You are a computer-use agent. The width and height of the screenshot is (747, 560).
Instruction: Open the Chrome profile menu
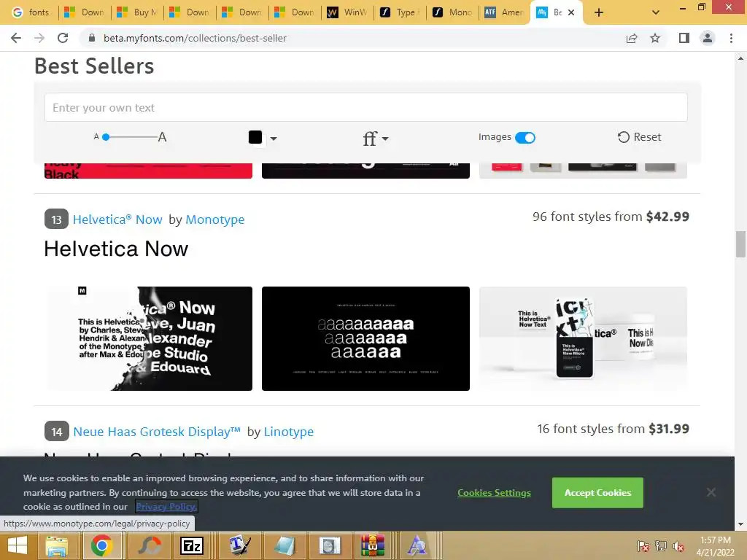(x=708, y=38)
